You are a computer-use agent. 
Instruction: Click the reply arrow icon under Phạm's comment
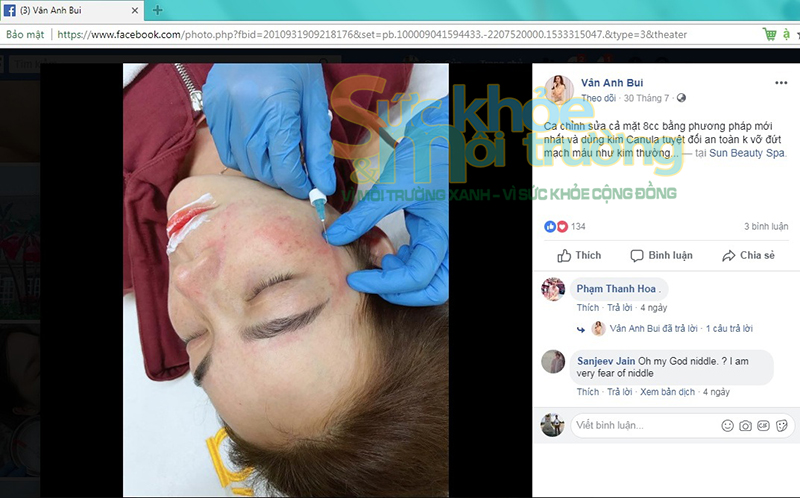581,330
